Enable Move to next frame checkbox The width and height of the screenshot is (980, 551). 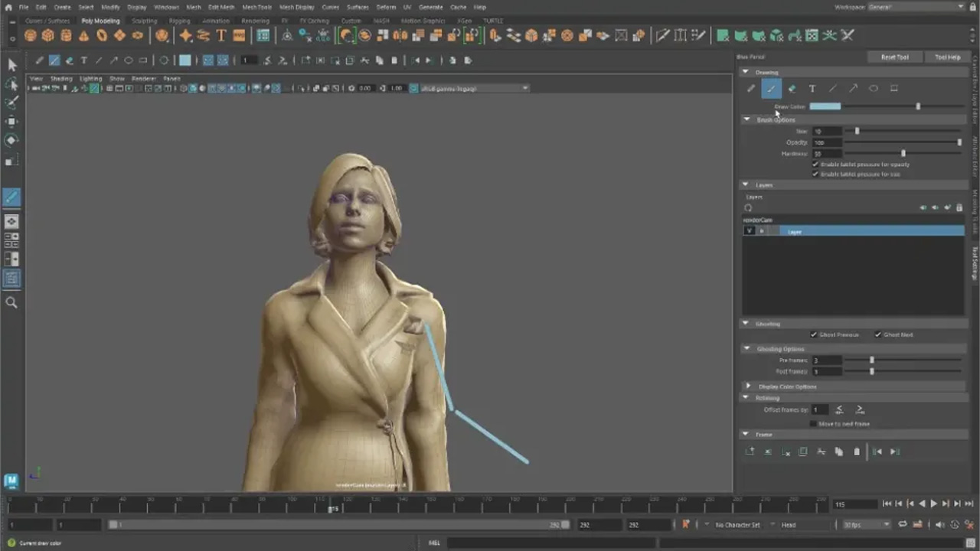tap(814, 423)
